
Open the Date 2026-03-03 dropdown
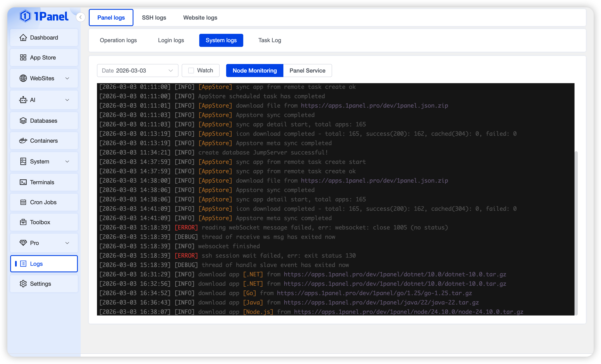[x=138, y=71]
